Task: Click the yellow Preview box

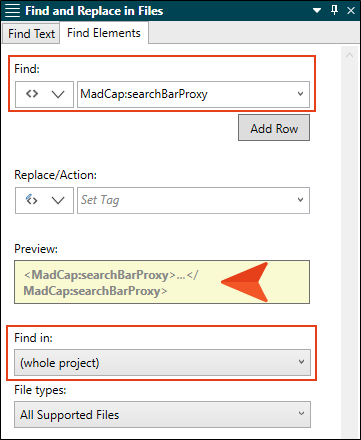Action: [x=162, y=282]
